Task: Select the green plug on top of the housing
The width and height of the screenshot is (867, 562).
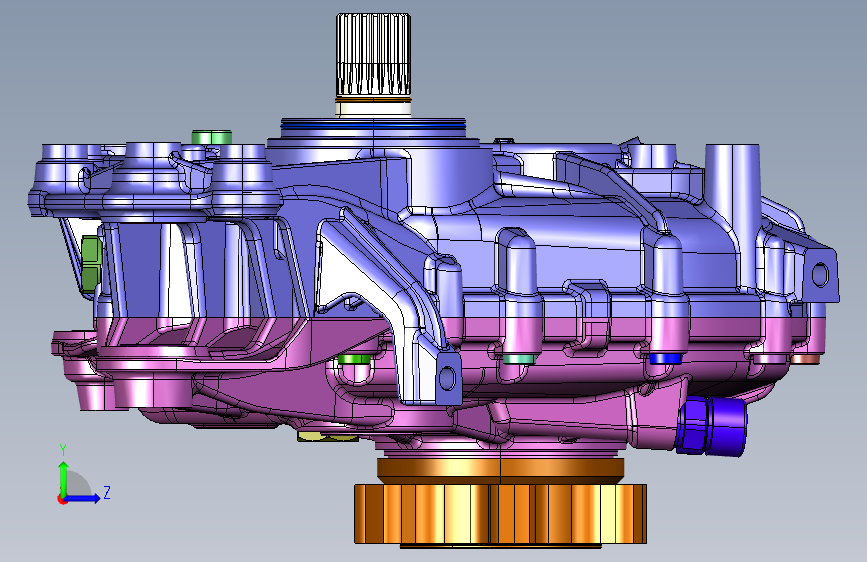Action: tap(212, 137)
